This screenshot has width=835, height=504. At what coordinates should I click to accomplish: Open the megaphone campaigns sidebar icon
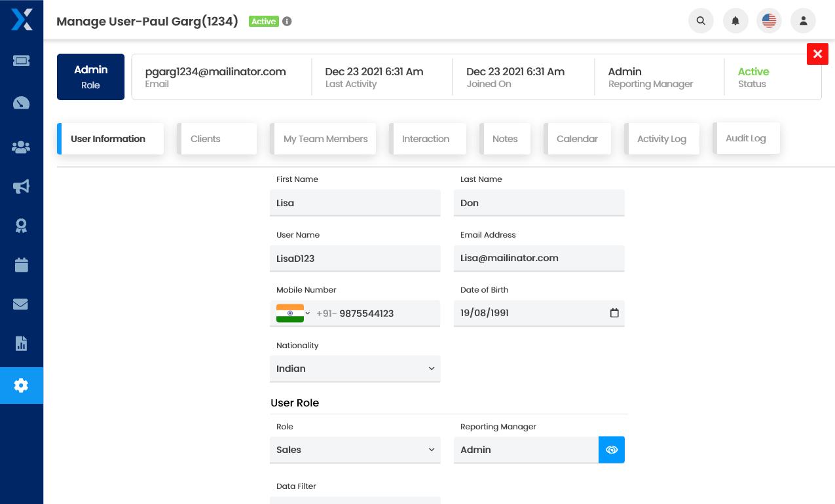coord(21,187)
